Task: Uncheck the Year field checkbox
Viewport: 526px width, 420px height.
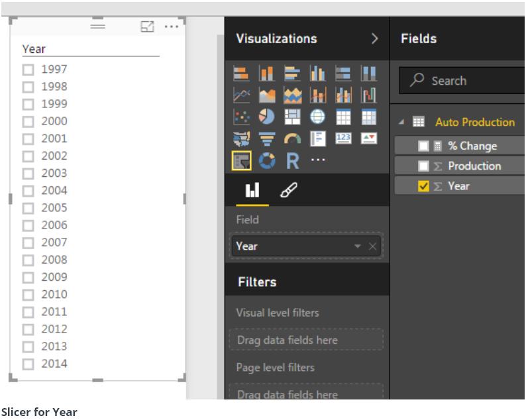Action: 423,186
